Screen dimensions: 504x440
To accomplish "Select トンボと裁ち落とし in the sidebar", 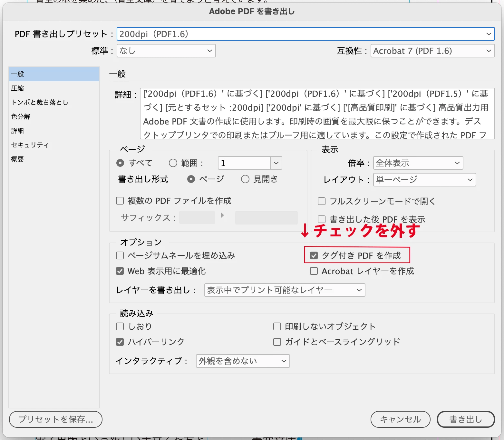I will coord(54,102).
